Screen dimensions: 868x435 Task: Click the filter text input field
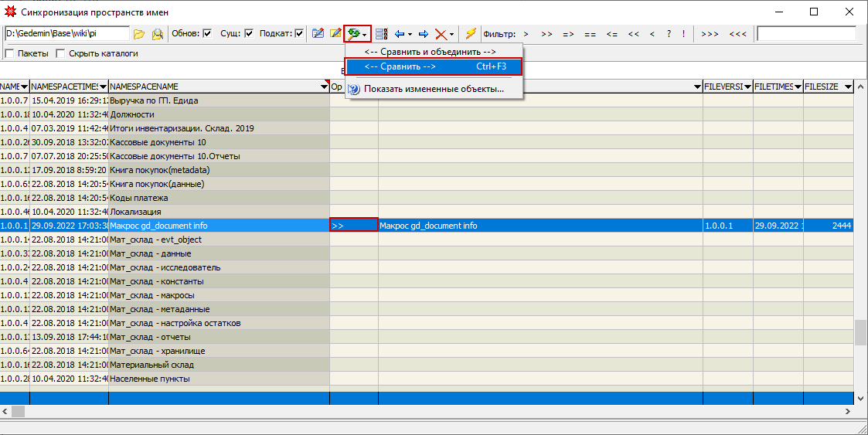pyautogui.click(x=806, y=34)
